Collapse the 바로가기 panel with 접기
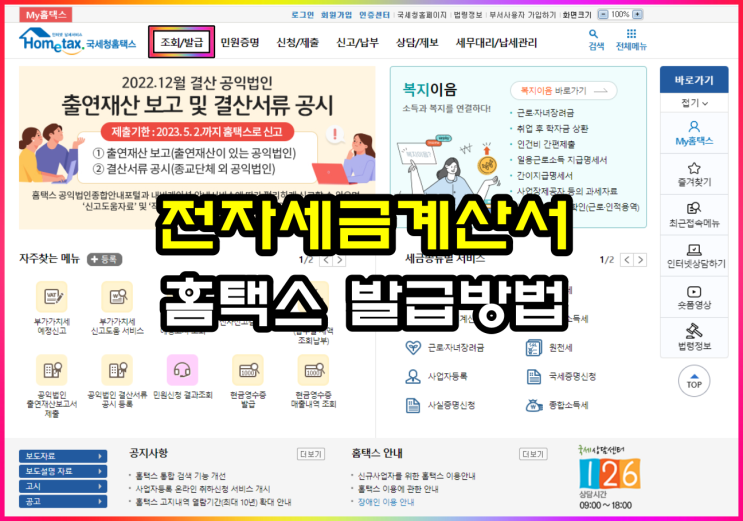Screen dimensions: 743x521 (694, 103)
